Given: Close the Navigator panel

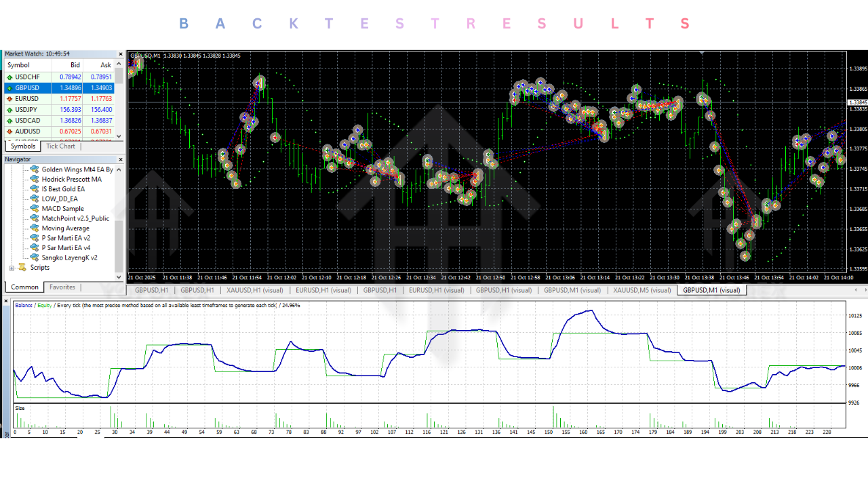Looking at the screenshot, I should (x=121, y=159).
